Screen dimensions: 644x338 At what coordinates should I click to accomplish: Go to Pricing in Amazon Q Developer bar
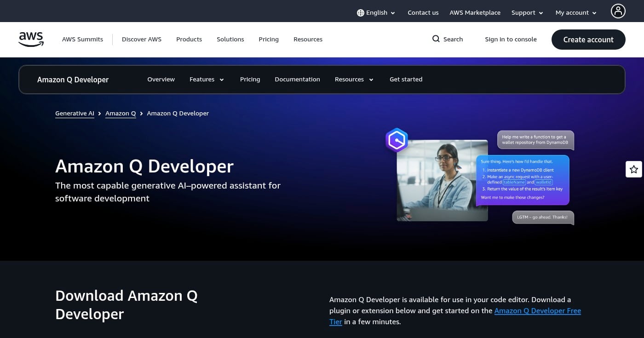point(250,80)
